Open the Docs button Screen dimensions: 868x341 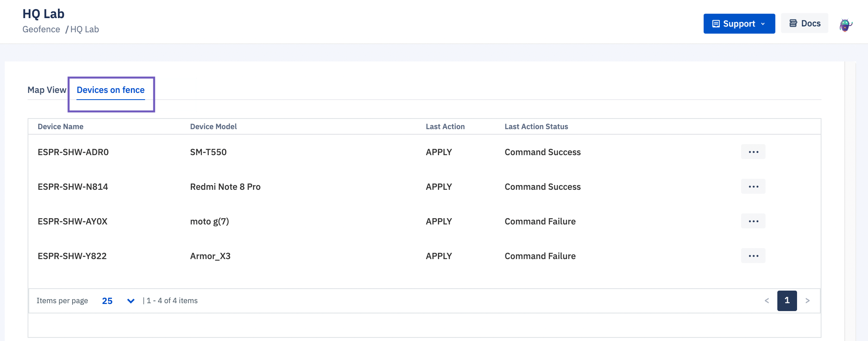(x=805, y=24)
